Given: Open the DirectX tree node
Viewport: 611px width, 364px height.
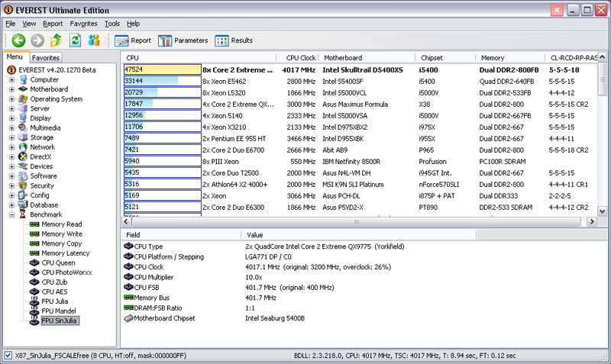Looking at the screenshot, I should point(42,156).
